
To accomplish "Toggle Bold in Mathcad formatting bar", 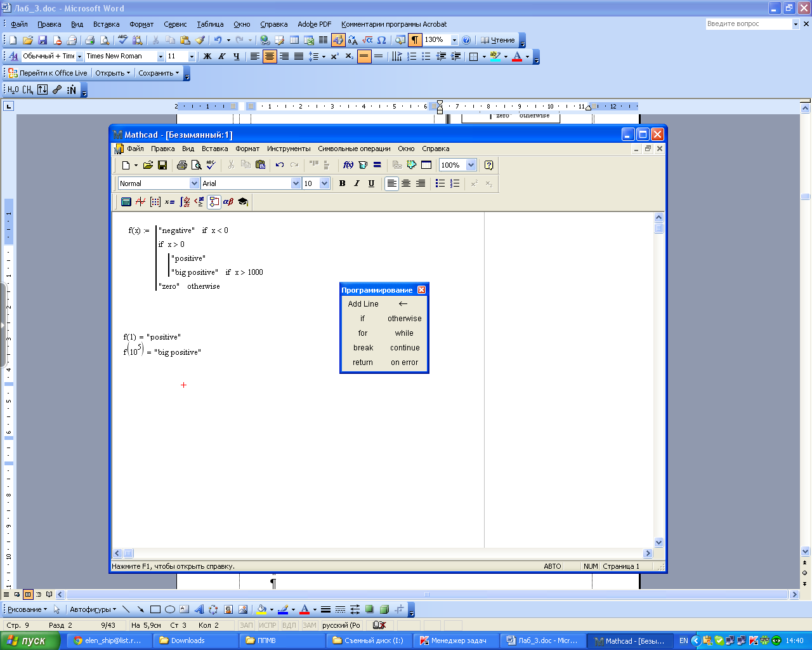I will pyautogui.click(x=343, y=183).
